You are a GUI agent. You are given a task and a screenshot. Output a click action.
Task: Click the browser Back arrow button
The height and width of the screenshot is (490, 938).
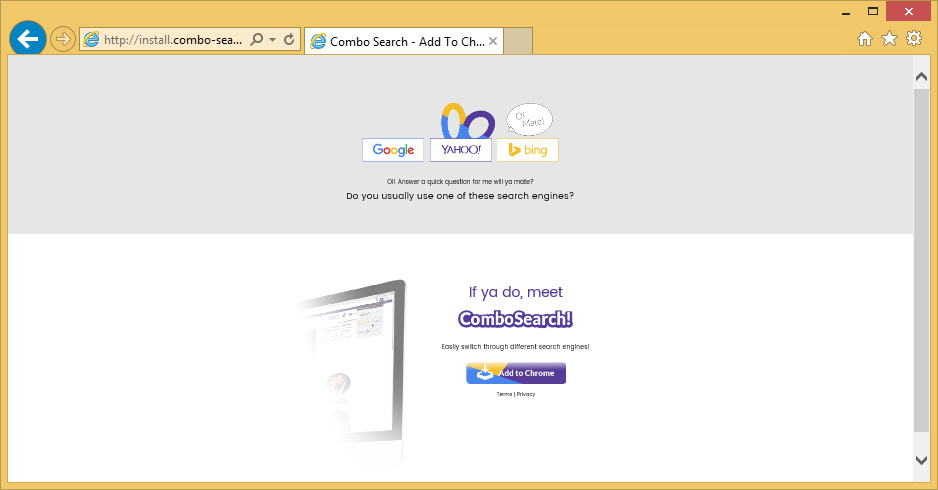27,39
